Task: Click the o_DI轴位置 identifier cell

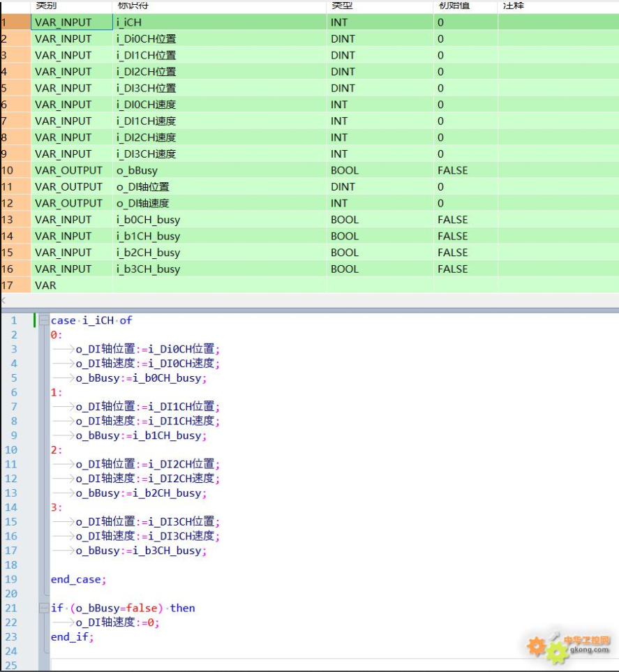Action: pyautogui.click(x=220, y=187)
